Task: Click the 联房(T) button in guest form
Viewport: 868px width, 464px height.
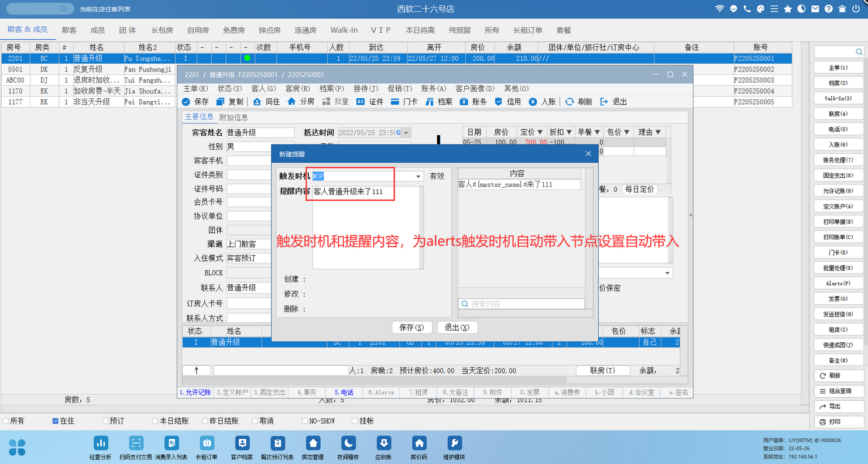Action: tap(603, 370)
